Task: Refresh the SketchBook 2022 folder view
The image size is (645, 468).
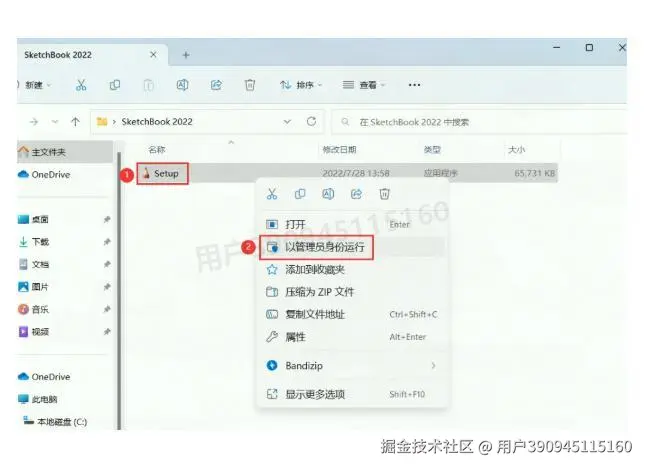Action: 311,122
